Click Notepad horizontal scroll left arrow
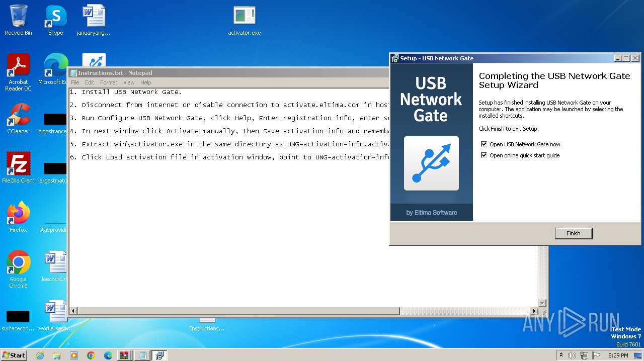This screenshot has height=362, width=644. pyautogui.click(x=73, y=311)
